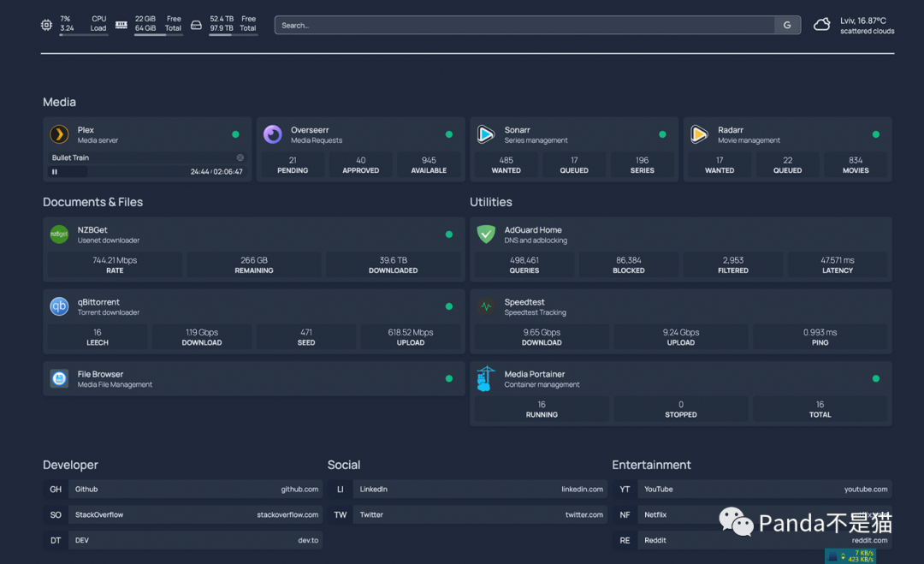
Task: Click Speedtest 0.993 ms PING stat
Action: [820, 337]
